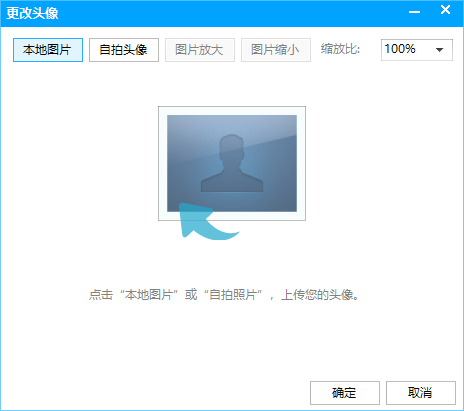Click the quoted "自拍照片" in the hint
This screenshot has height=411, width=464.
point(233,295)
